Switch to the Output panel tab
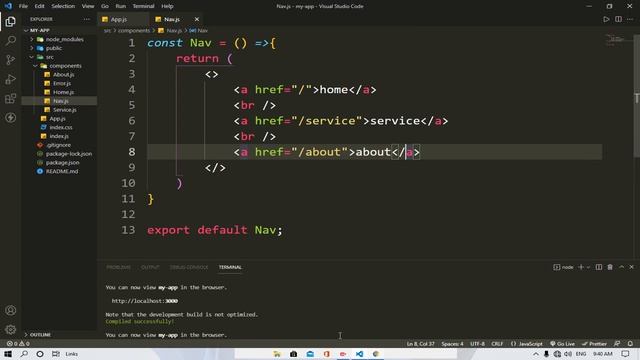 150,267
